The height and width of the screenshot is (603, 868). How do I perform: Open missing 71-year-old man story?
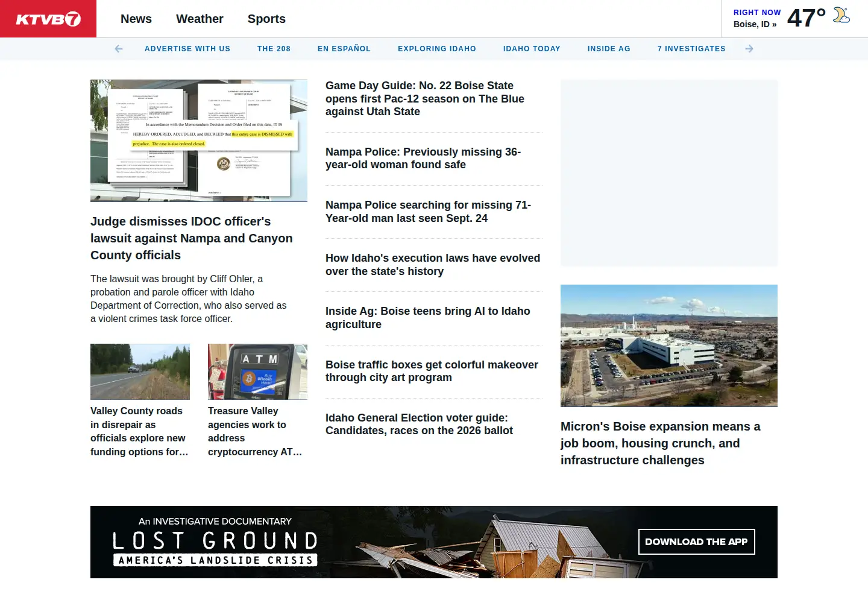[x=428, y=212]
